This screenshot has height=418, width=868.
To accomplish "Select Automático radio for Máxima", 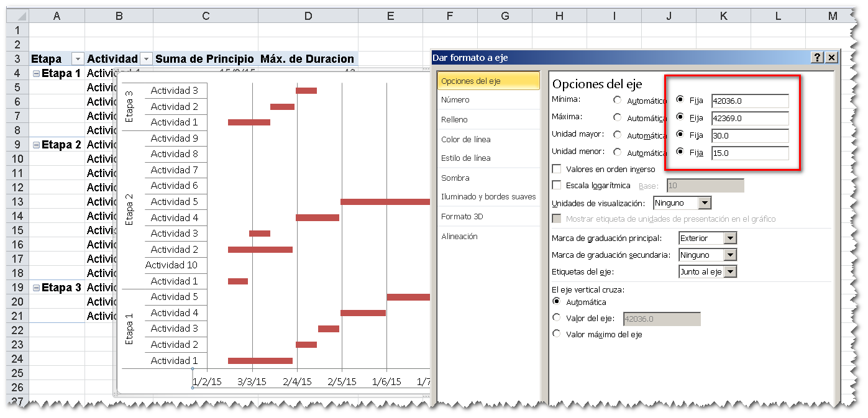I will pos(619,117).
